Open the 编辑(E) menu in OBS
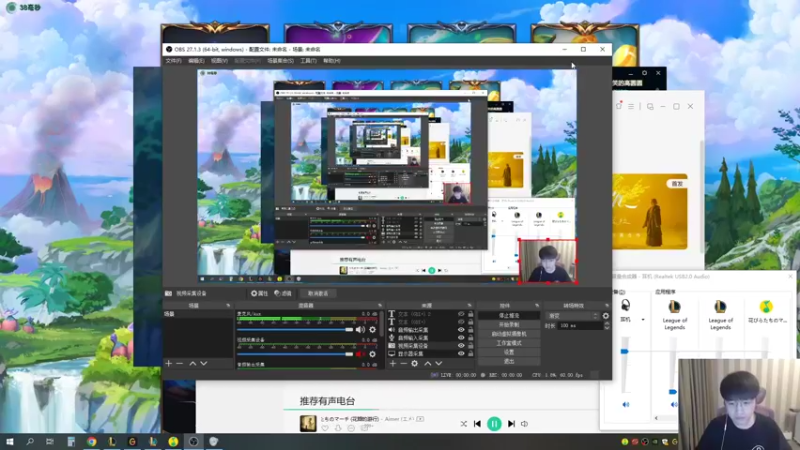The image size is (800, 450). [196, 61]
